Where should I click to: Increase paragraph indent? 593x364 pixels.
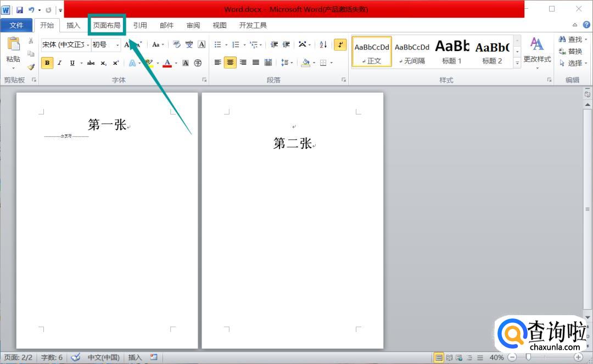coord(287,44)
